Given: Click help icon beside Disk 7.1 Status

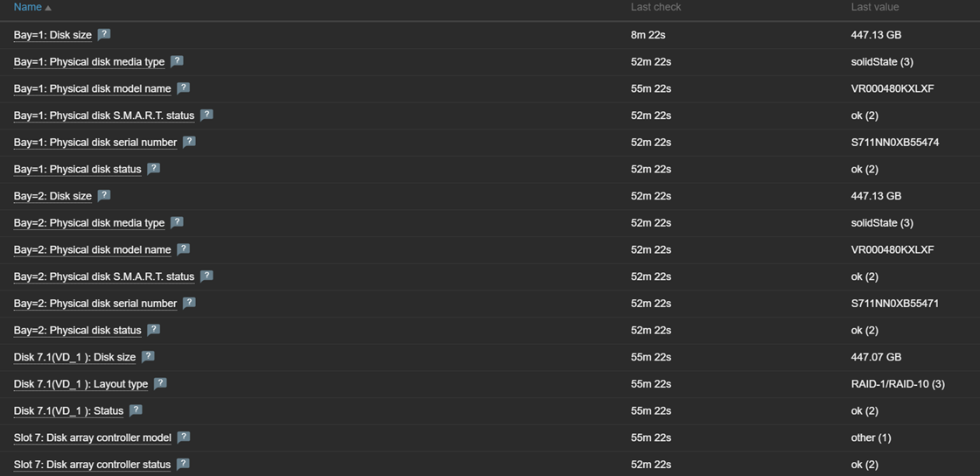Looking at the screenshot, I should click(136, 410).
